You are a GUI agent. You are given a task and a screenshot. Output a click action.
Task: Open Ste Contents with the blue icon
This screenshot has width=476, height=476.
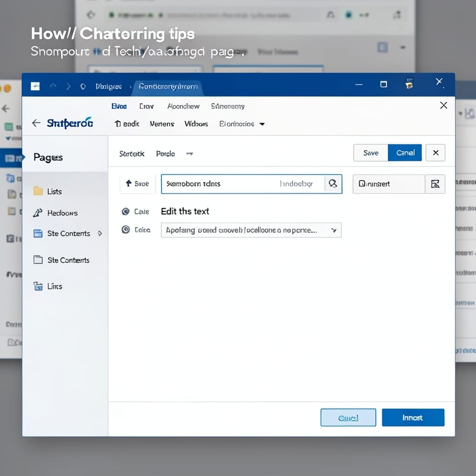pos(69,233)
